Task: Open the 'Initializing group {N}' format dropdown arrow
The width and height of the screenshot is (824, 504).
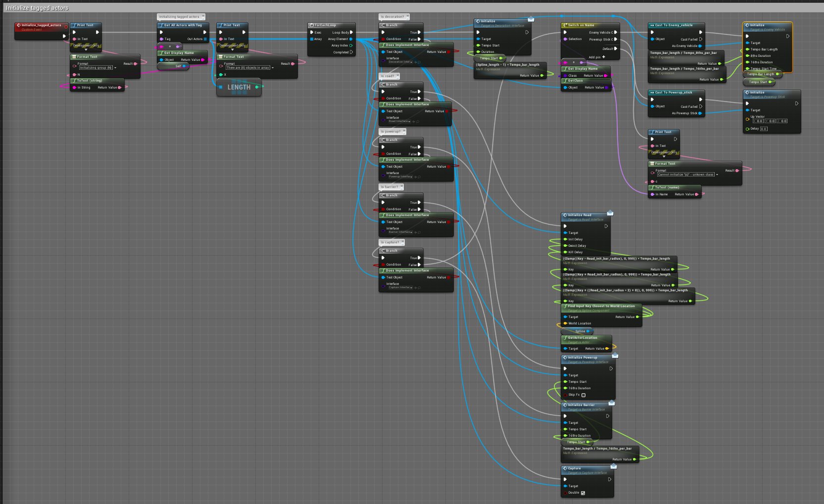Action: [x=115, y=68]
